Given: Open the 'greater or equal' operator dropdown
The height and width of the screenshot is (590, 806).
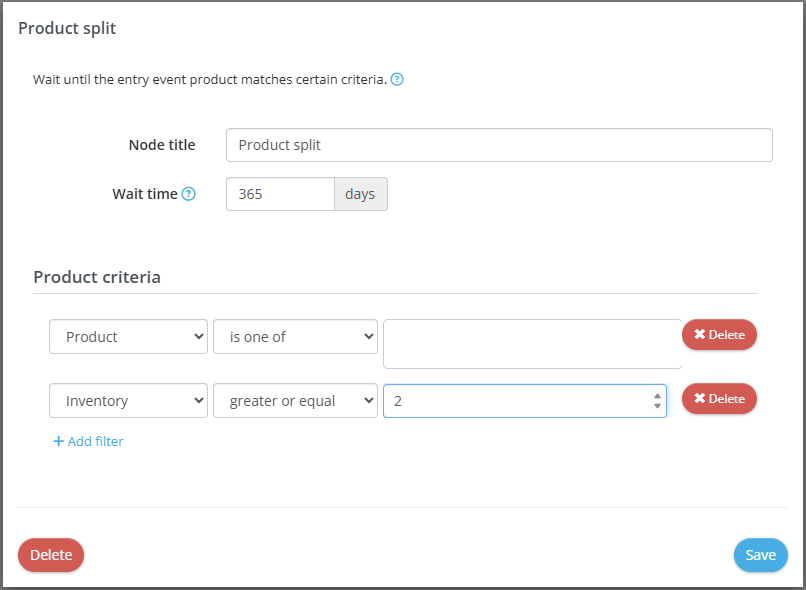Looking at the screenshot, I should coord(296,400).
